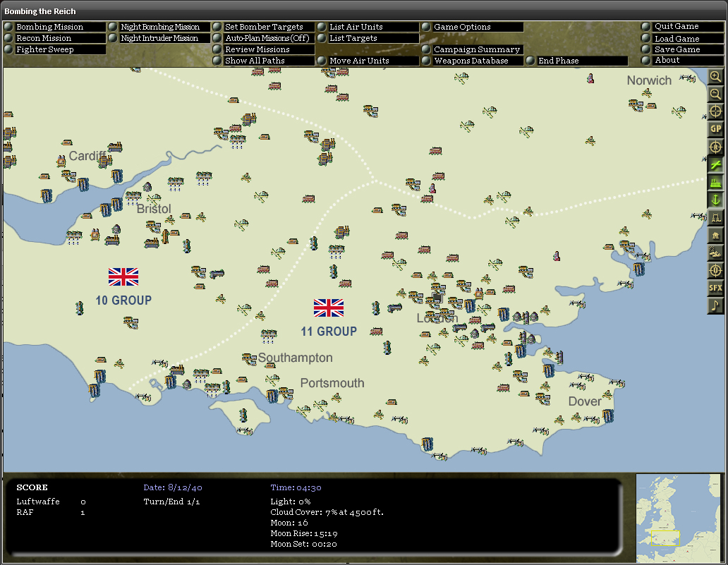Click the British flag above 10 GROUP
The height and width of the screenshot is (565, 728).
123,277
